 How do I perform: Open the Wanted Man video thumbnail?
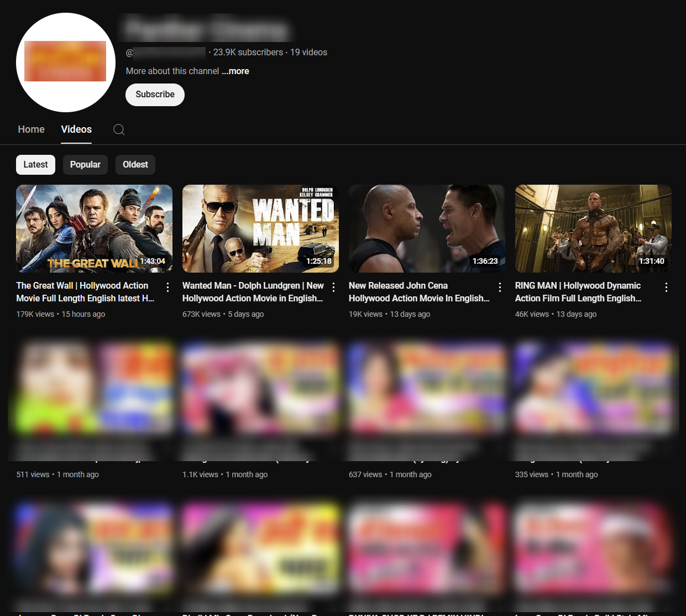click(260, 228)
